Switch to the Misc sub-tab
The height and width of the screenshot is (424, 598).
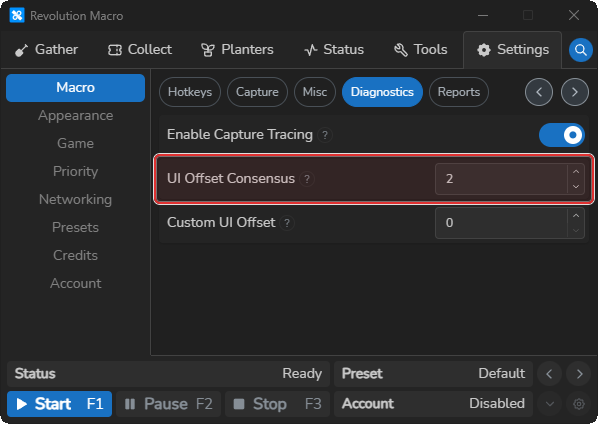click(x=315, y=92)
